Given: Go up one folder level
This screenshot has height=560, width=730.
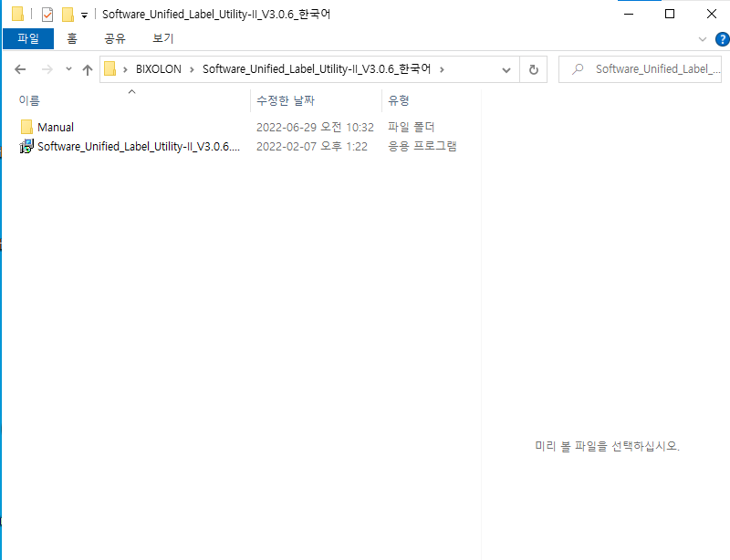Looking at the screenshot, I should [88, 69].
